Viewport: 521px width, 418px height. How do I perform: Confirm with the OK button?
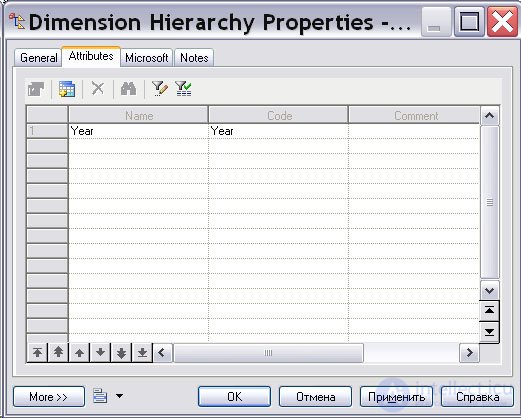[x=234, y=397]
